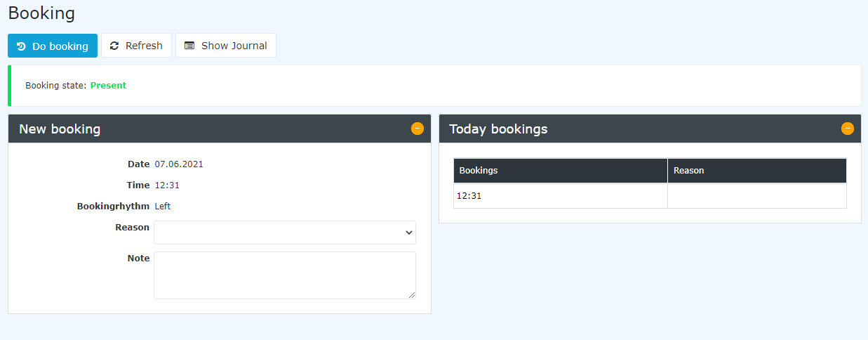Click the circular arrows Refresh icon

pos(114,46)
